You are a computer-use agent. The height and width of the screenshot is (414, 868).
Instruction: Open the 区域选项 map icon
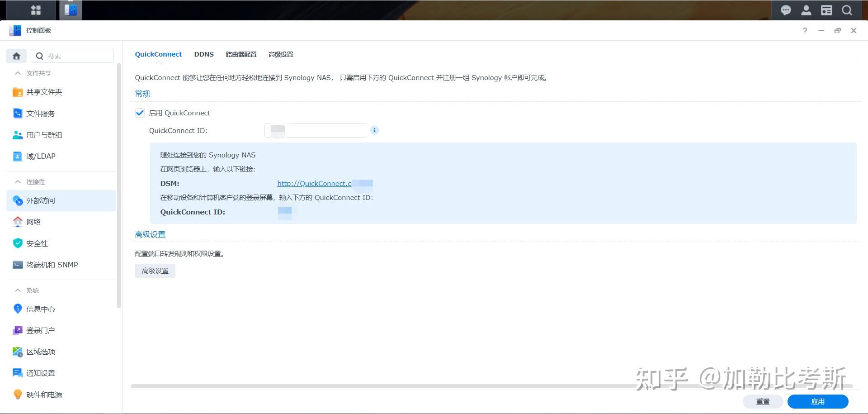click(x=18, y=352)
